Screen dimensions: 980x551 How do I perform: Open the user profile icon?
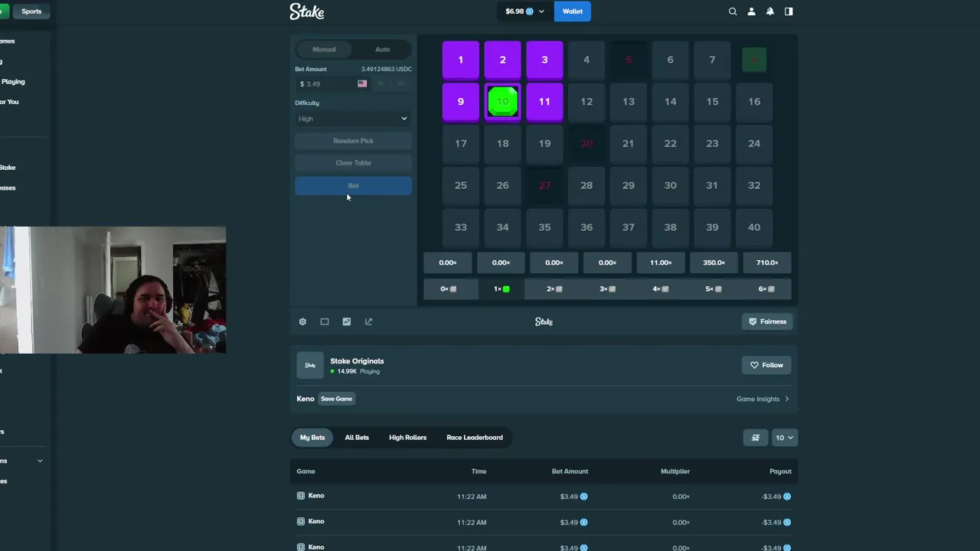pyautogui.click(x=751, y=11)
